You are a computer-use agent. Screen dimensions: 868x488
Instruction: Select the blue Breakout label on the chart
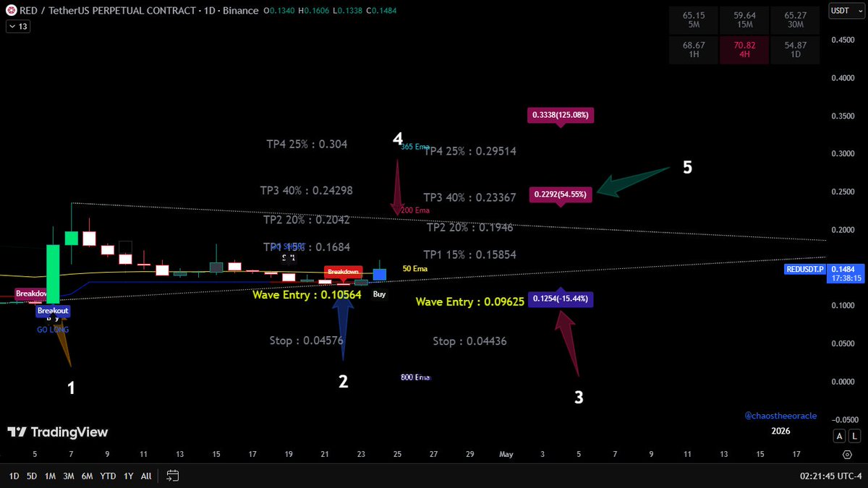(53, 310)
